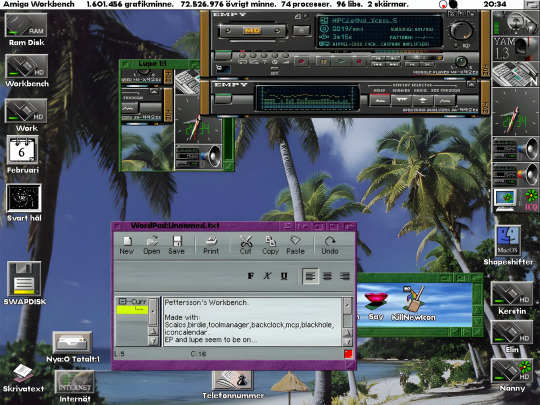Stop the module player
Viewport: 540px width, 405px height.
coord(359,62)
